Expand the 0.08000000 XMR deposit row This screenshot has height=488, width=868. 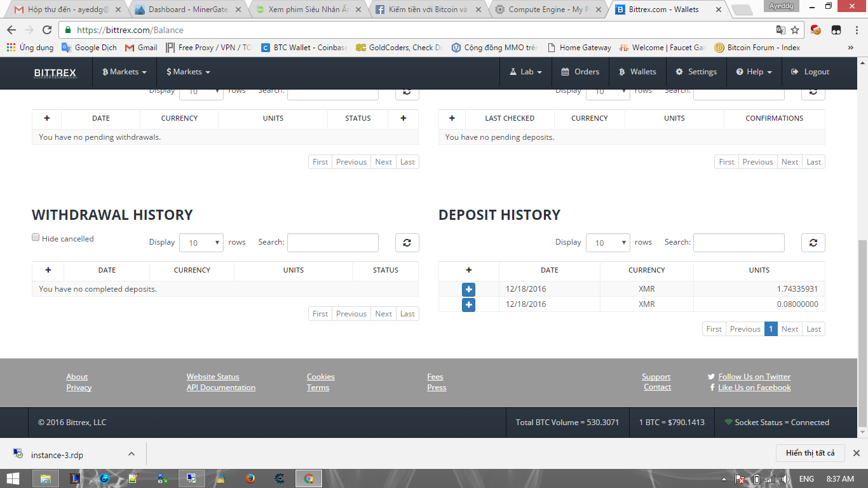pos(469,304)
